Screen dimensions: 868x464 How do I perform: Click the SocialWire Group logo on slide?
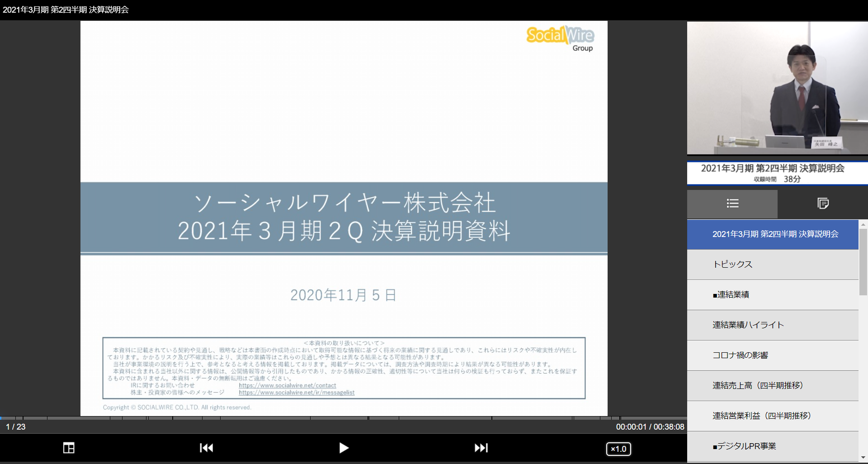(x=560, y=39)
